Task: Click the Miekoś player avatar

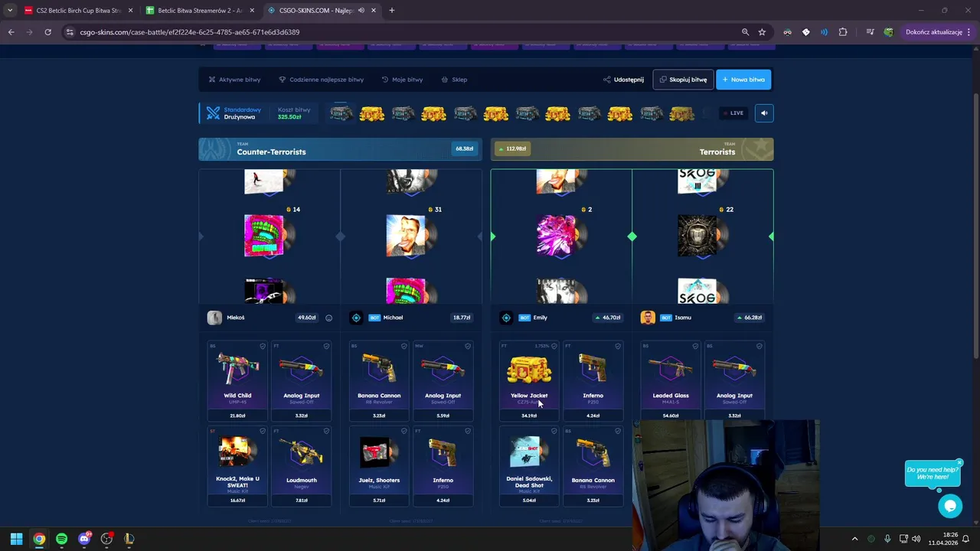Action: (214, 318)
